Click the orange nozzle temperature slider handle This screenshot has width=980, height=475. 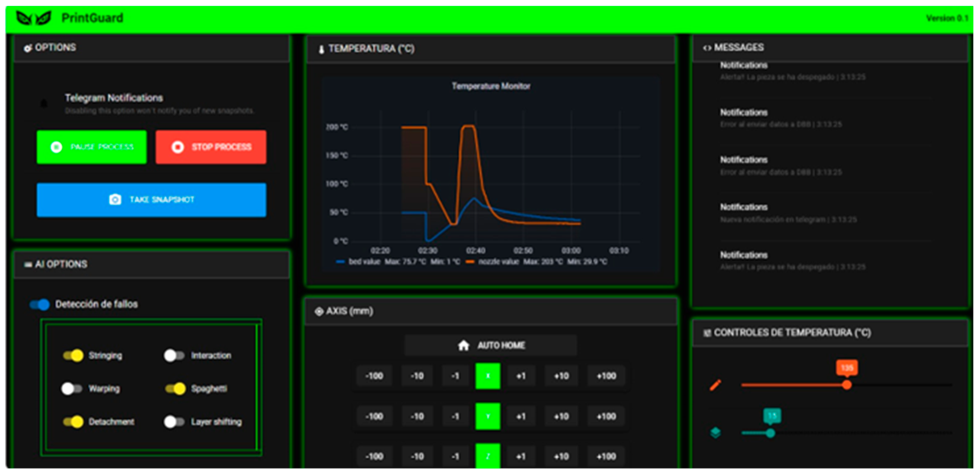(847, 385)
